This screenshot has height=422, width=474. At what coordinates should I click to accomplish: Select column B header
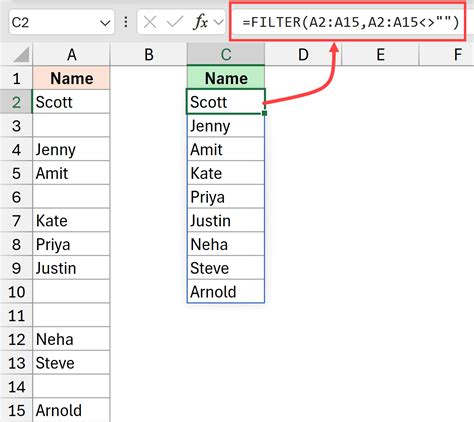149,54
